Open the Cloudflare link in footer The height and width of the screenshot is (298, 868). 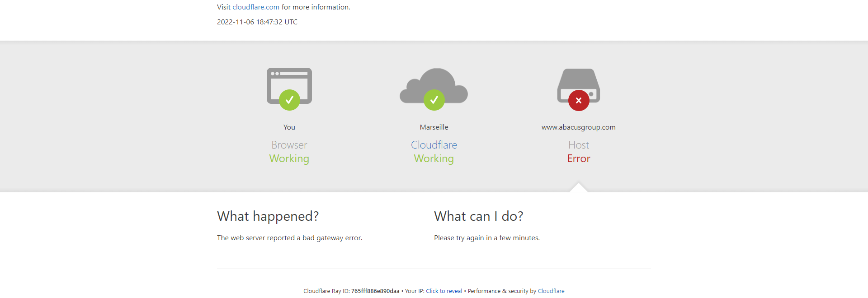pos(551,291)
